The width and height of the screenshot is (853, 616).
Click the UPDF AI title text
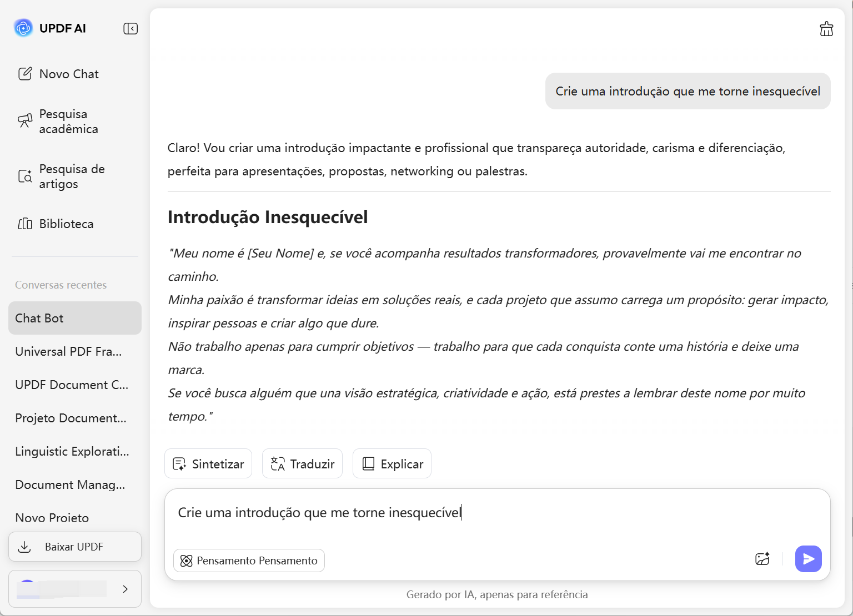(x=63, y=28)
